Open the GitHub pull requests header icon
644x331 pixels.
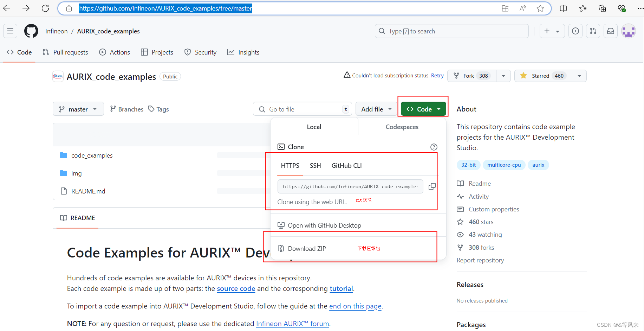[x=593, y=31]
